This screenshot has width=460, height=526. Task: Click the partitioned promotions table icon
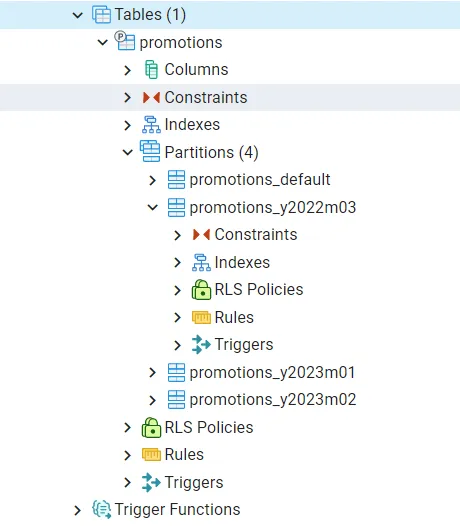[125, 41]
